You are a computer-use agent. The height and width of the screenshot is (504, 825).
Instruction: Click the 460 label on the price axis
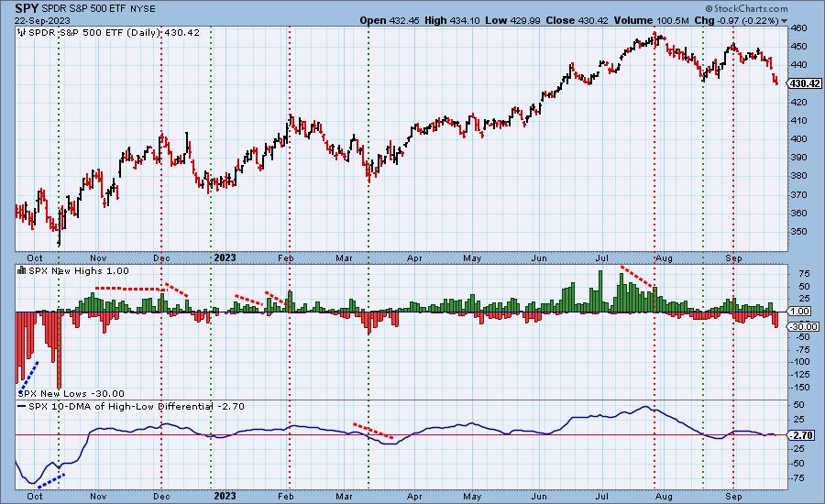(x=799, y=27)
